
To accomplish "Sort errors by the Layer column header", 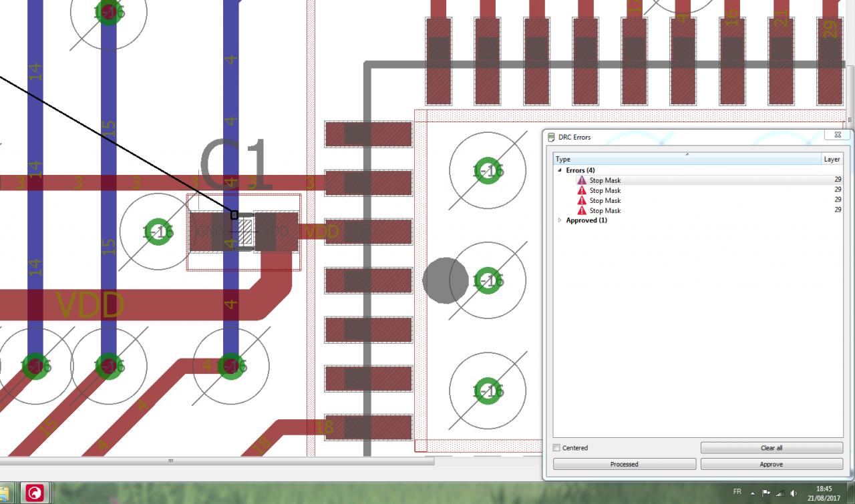I will click(x=832, y=159).
